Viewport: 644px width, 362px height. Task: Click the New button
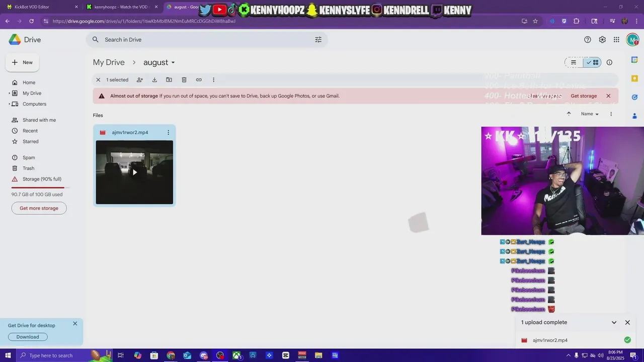point(22,62)
